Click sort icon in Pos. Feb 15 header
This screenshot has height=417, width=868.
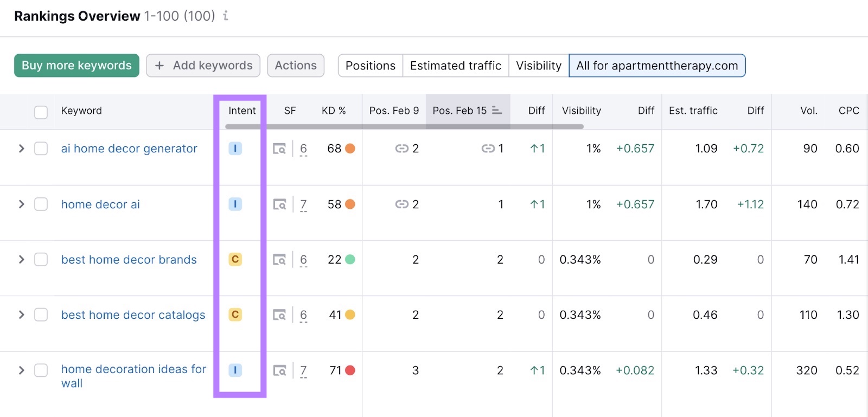coord(496,110)
